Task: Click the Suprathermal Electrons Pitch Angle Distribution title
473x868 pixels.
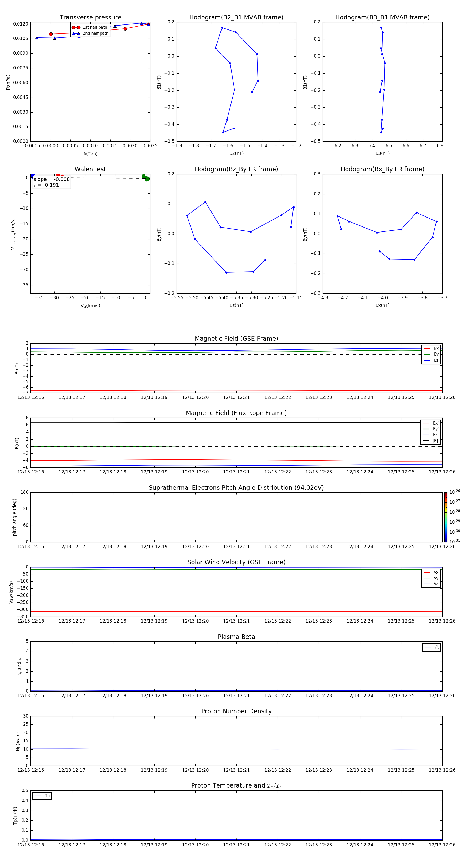Action: coord(236,488)
